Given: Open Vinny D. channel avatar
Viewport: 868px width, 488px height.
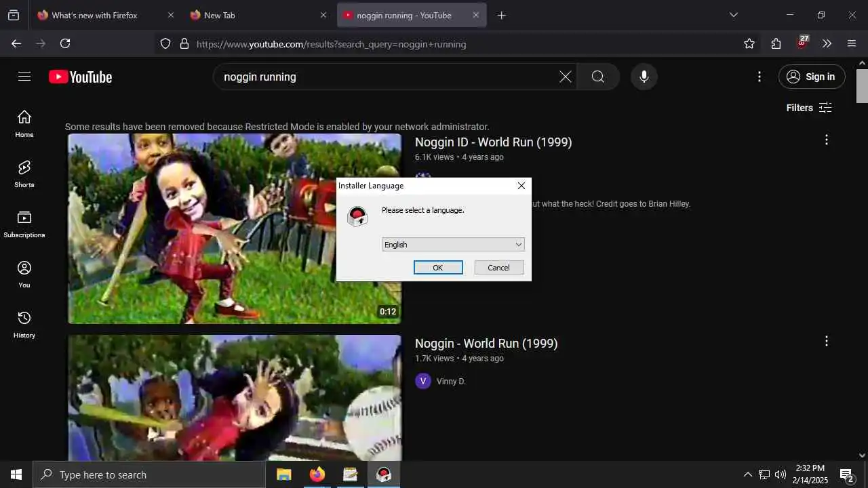Looking at the screenshot, I should point(423,381).
